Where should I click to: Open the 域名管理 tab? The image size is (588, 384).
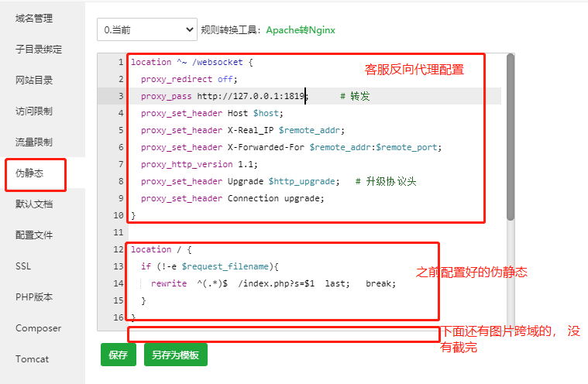[x=34, y=19]
